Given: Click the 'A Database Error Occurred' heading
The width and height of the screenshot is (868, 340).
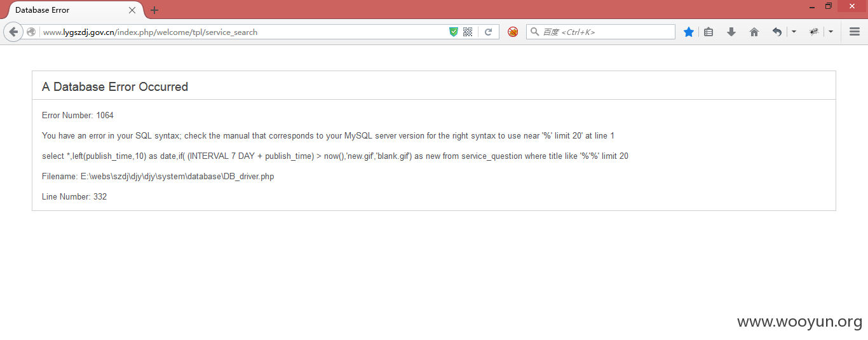Looking at the screenshot, I should pos(115,87).
